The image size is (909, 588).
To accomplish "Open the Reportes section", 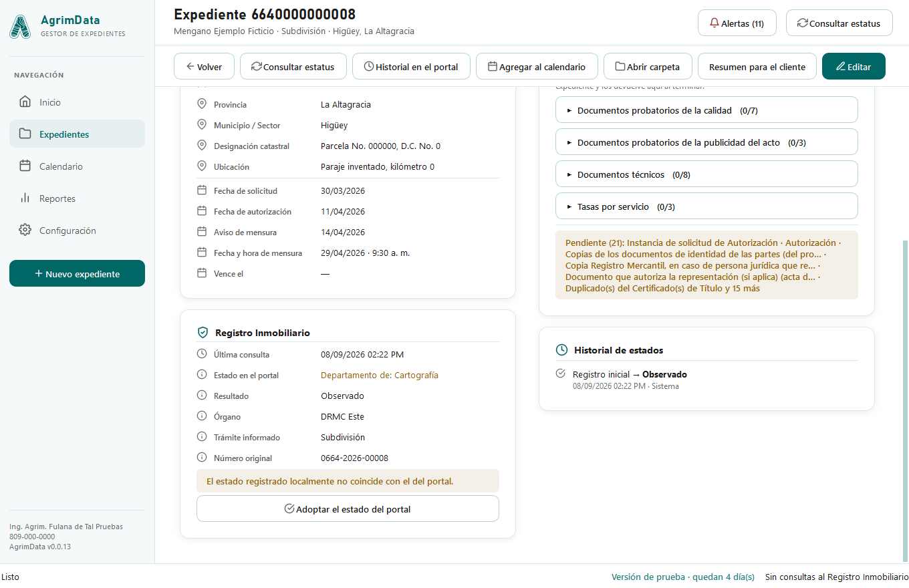I will click(77, 198).
